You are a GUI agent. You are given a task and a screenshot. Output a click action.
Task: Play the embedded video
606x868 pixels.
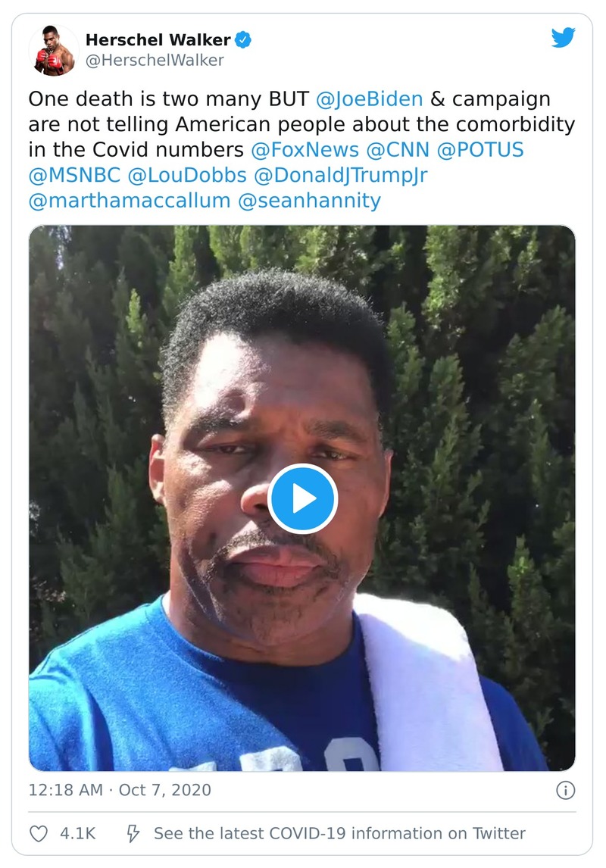coord(302,498)
